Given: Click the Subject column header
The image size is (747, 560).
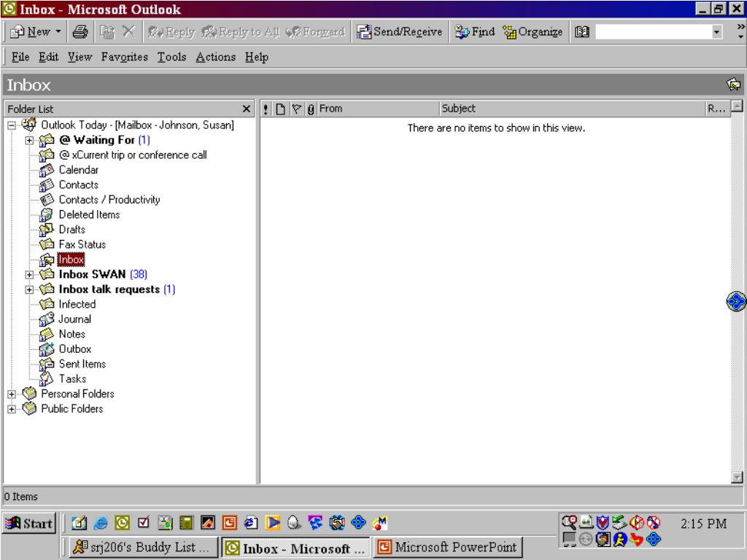Looking at the screenshot, I should 572,109.
